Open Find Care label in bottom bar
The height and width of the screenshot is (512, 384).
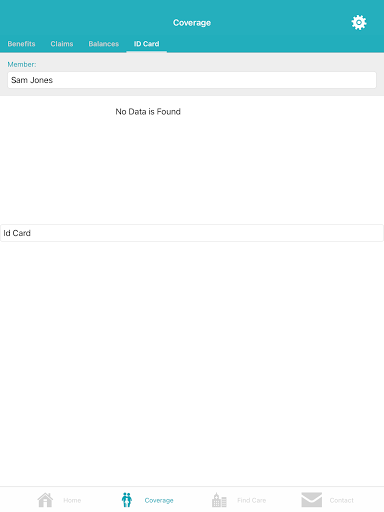click(x=252, y=500)
